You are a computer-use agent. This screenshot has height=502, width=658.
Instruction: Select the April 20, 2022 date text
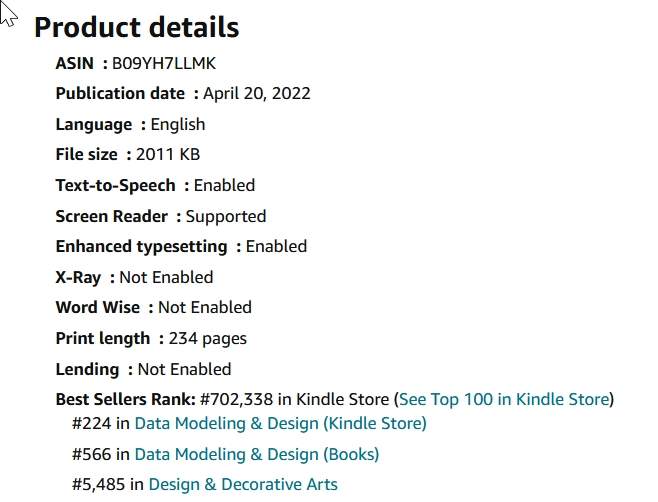[257, 94]
